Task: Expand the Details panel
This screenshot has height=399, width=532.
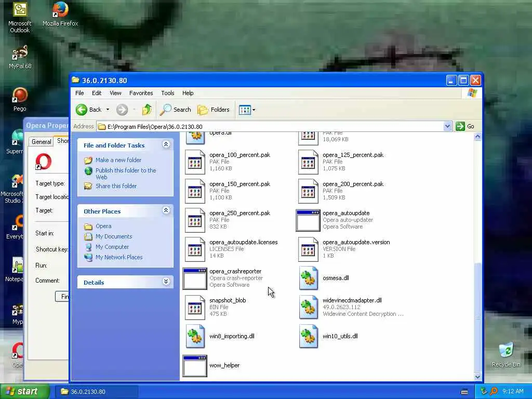Action: [x=166, y=282]
